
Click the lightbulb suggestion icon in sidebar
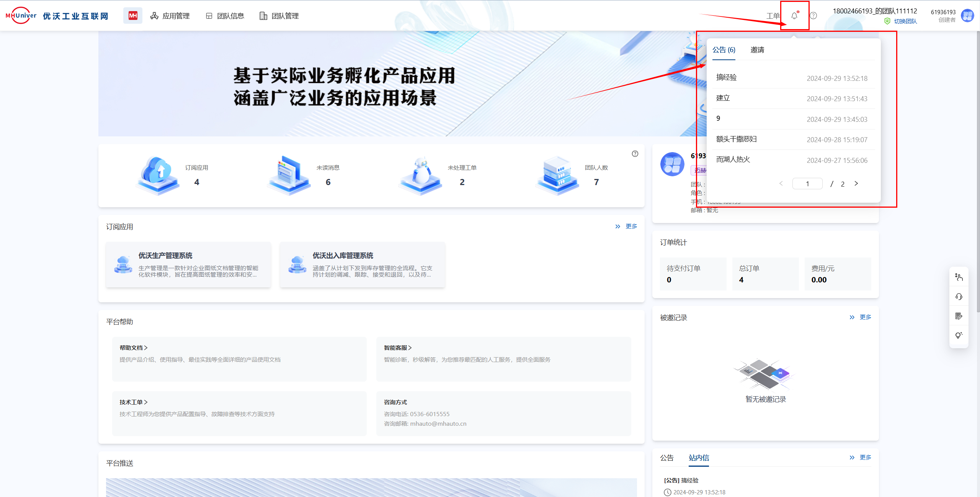[959, 335]
